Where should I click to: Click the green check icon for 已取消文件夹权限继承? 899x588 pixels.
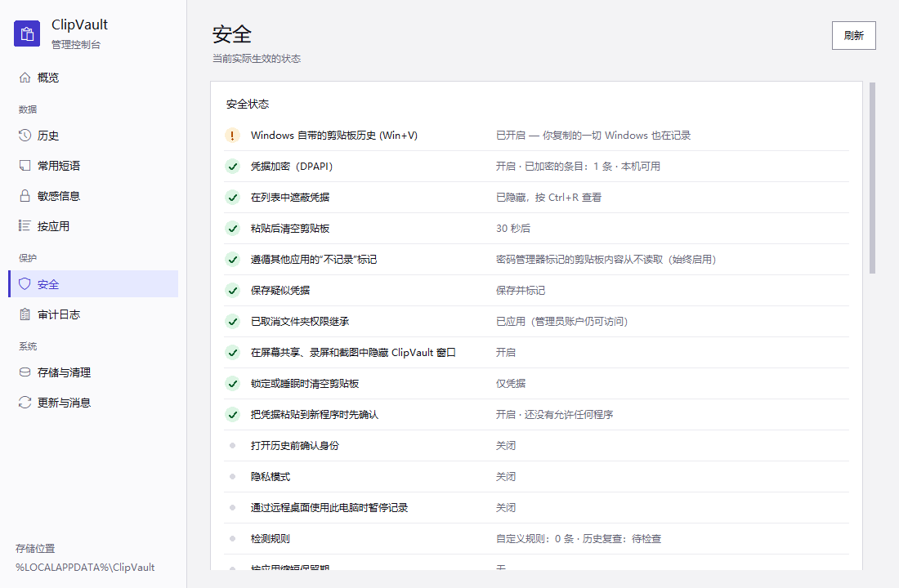[x=232, y=321]
